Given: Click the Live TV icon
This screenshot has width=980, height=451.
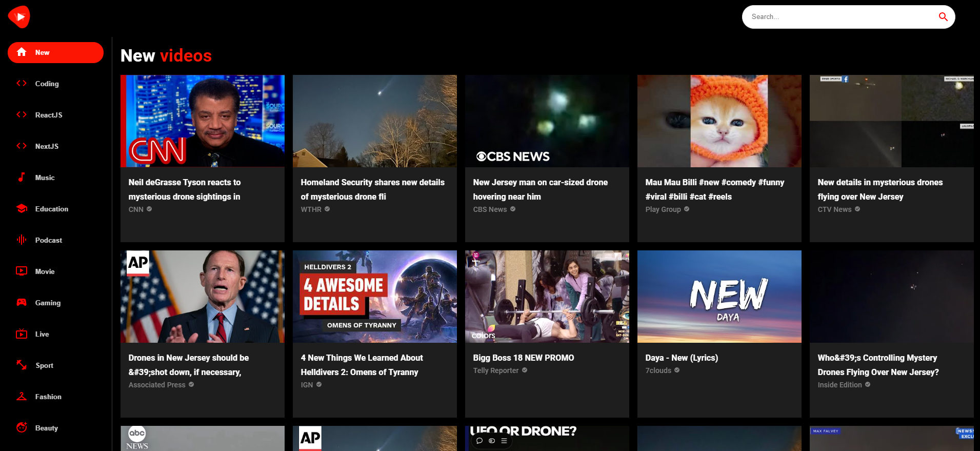Looking at the screenshot, I should point(22,334).
